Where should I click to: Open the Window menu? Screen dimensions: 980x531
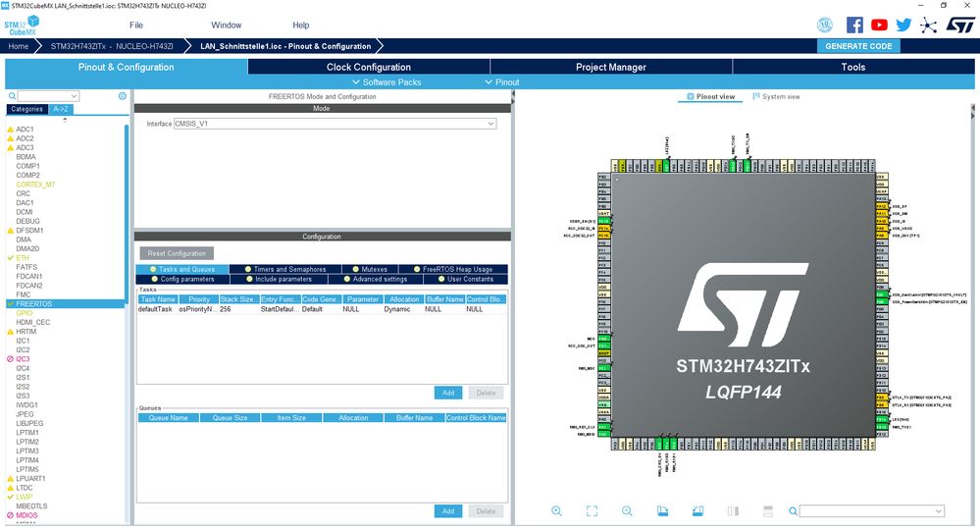pyautogui.click(x=227, y=25)
